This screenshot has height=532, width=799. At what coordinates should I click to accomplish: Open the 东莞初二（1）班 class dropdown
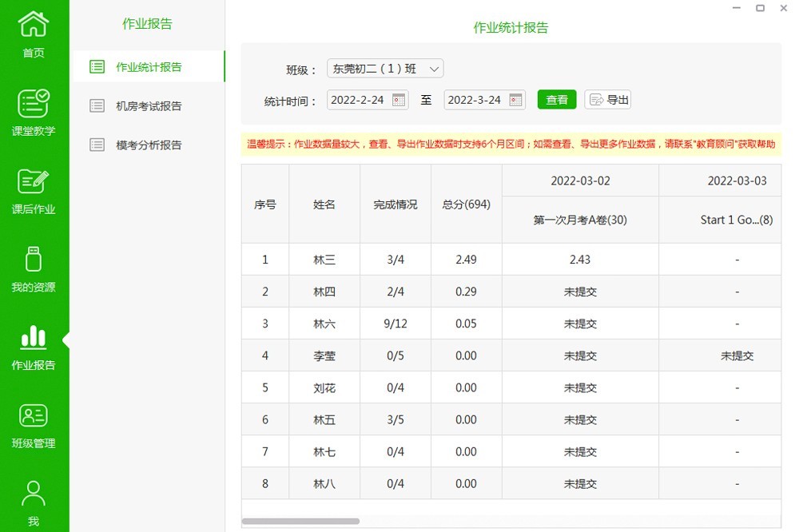[x=385, y=68]
